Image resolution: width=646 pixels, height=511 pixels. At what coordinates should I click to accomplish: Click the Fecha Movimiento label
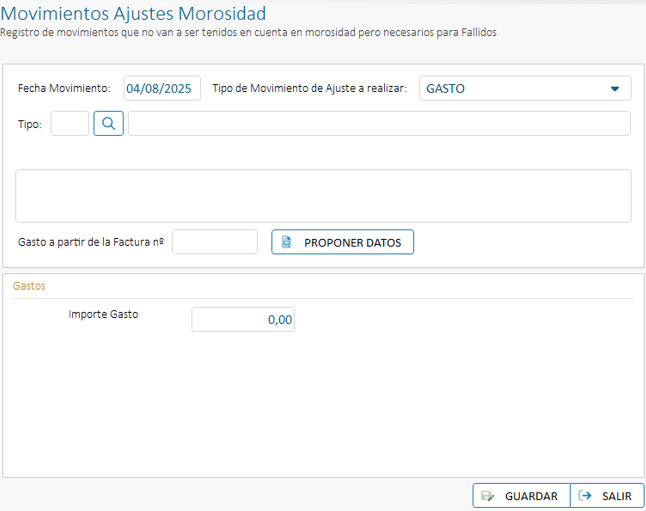64,88
